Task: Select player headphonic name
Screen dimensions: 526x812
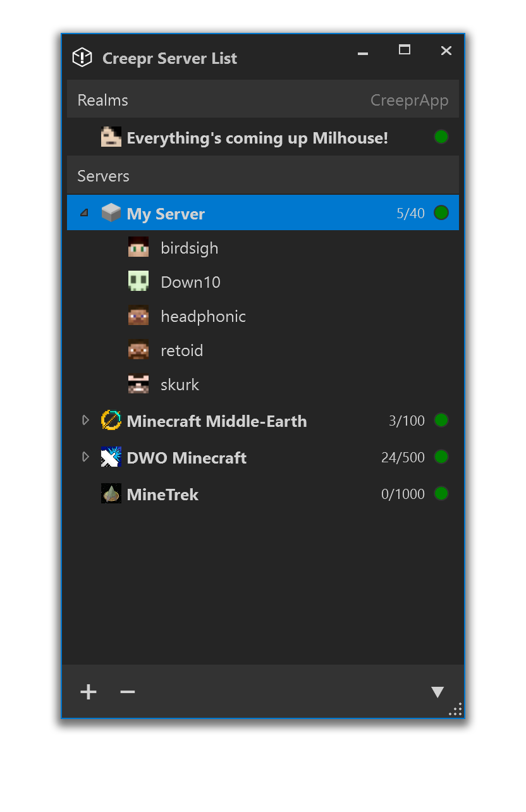Action: click(x=204, y=316)
